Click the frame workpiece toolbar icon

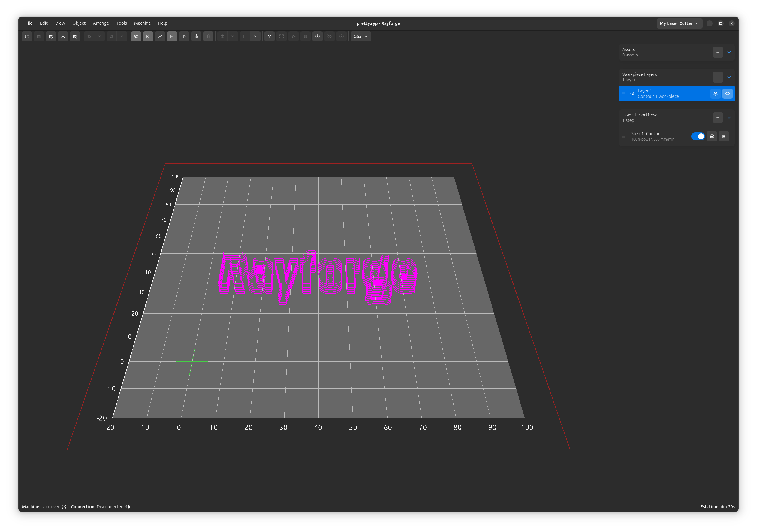282,36
